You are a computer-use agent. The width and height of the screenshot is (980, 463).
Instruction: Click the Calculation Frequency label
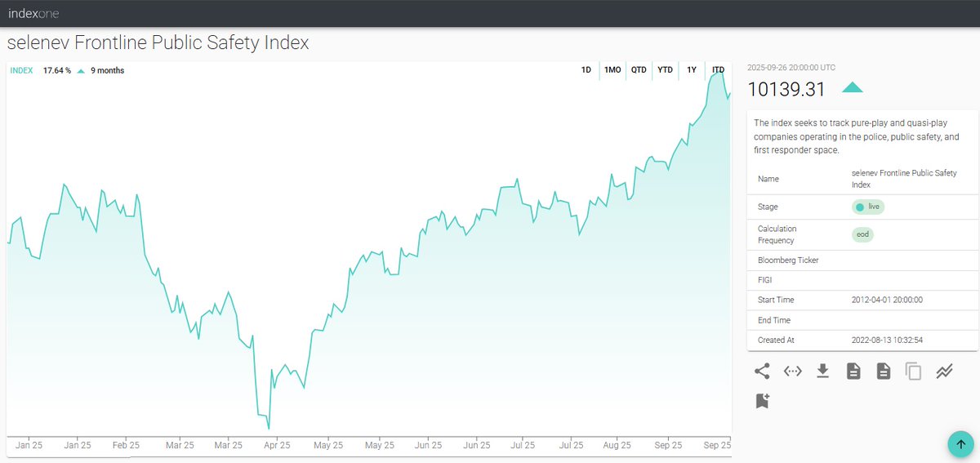pos(777,234)
